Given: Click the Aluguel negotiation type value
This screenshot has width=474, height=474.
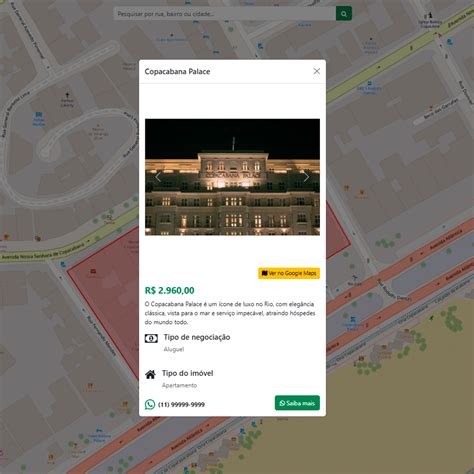Looking at the screenshot, I should (x=174, y=349).
